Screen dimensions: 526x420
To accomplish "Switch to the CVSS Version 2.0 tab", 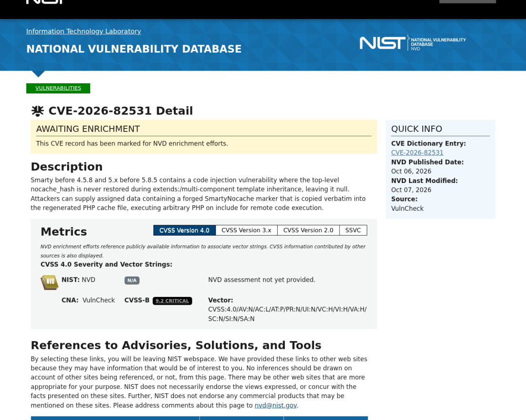I will pos(308,230).
